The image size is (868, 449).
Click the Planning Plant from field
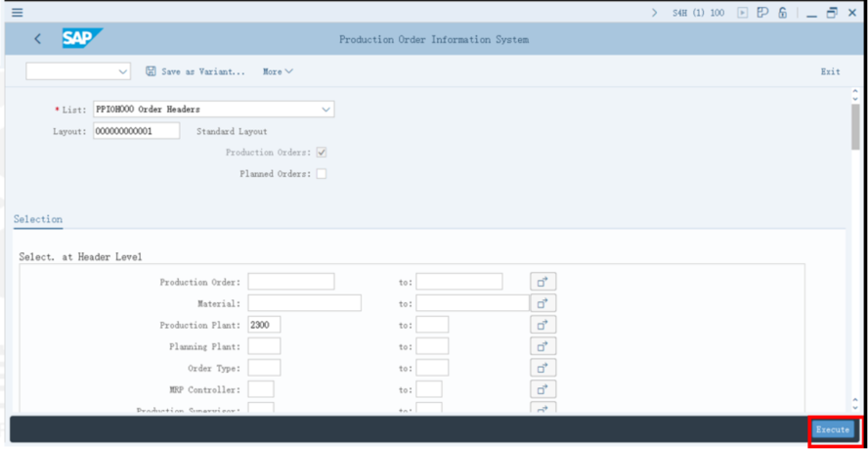pos(264,346)
